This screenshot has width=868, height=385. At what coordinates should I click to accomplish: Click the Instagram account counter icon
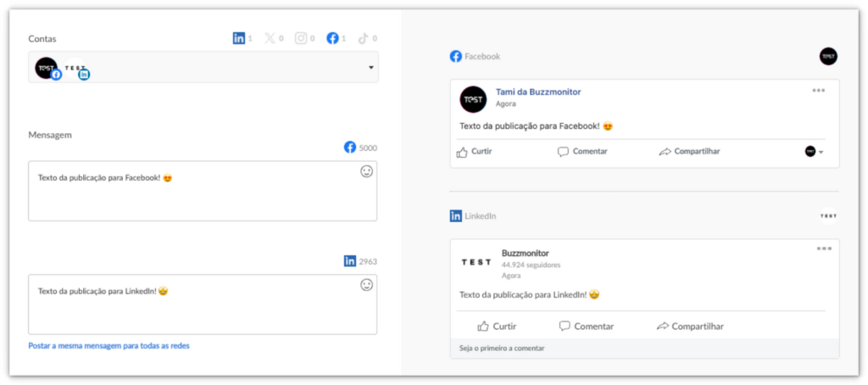(x=300, y=38)
